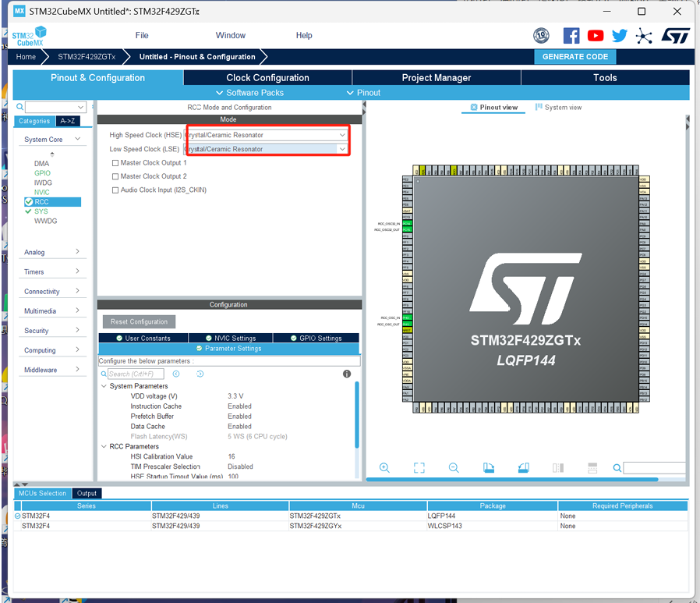Click the STM32CubeMX logo icon

(29, 36)
